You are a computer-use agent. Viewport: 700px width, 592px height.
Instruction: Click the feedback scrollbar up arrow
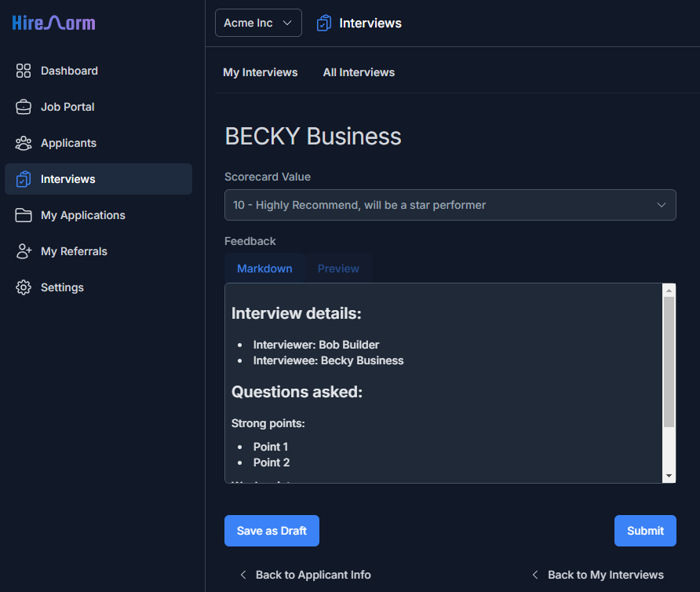pos(669,291)
